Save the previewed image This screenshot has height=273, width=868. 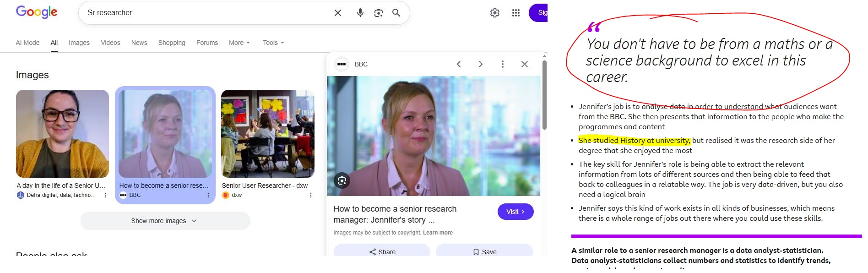[x=484, y=251]
